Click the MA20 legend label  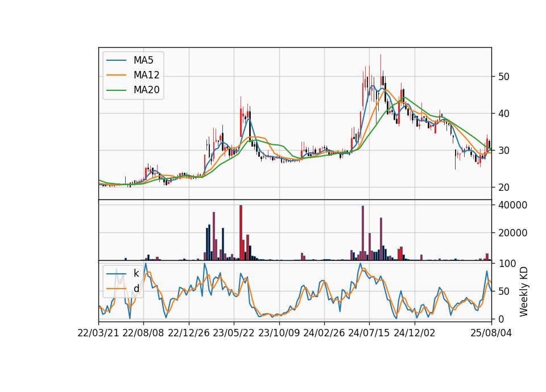coord(146,90)
